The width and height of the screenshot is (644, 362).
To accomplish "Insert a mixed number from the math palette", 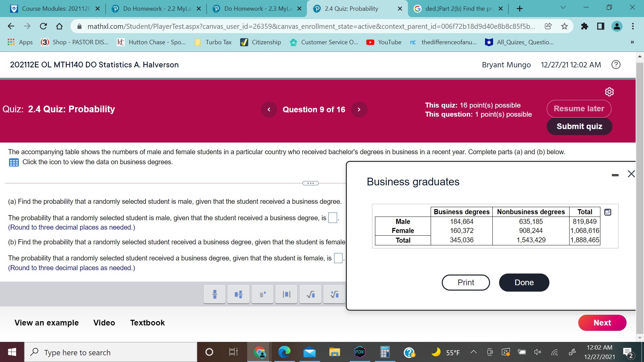I will (x=238, y=294).
